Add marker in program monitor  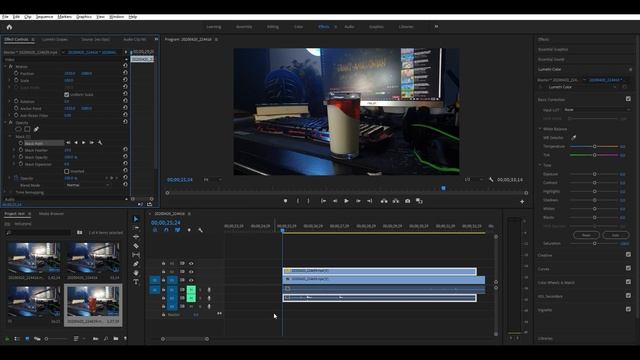point(285,201)
